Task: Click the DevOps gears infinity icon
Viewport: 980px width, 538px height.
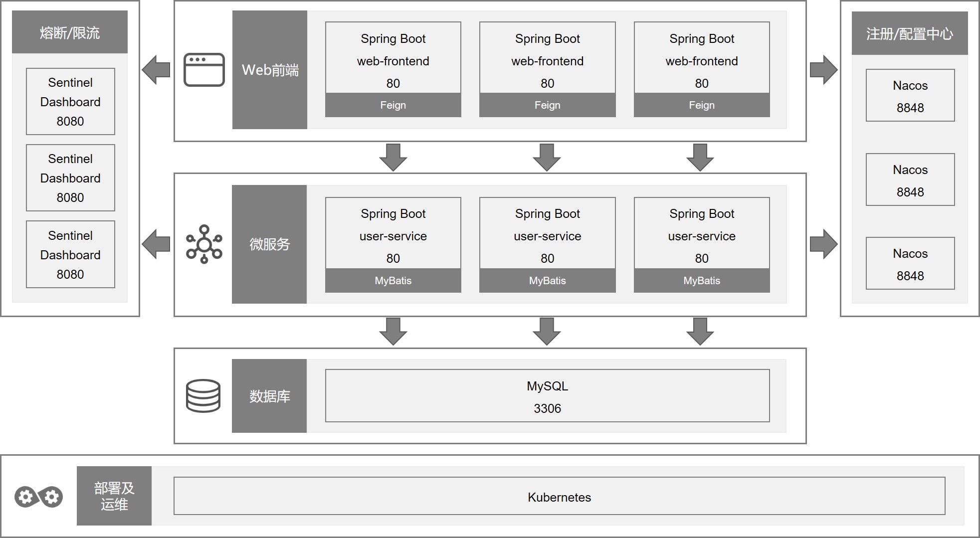Action: pos(38,497)
